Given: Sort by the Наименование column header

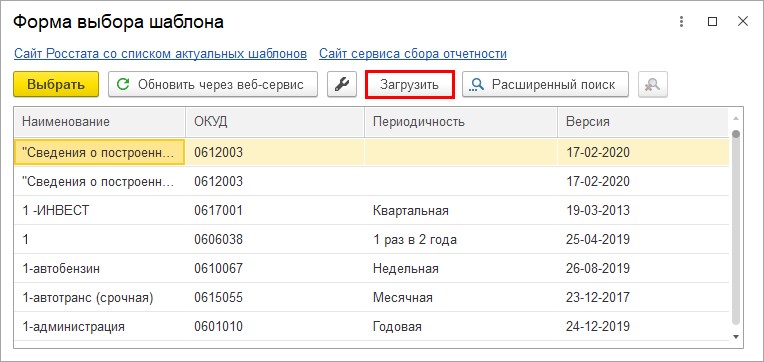Looking at the screenshot, I should [x=100, y=122].
